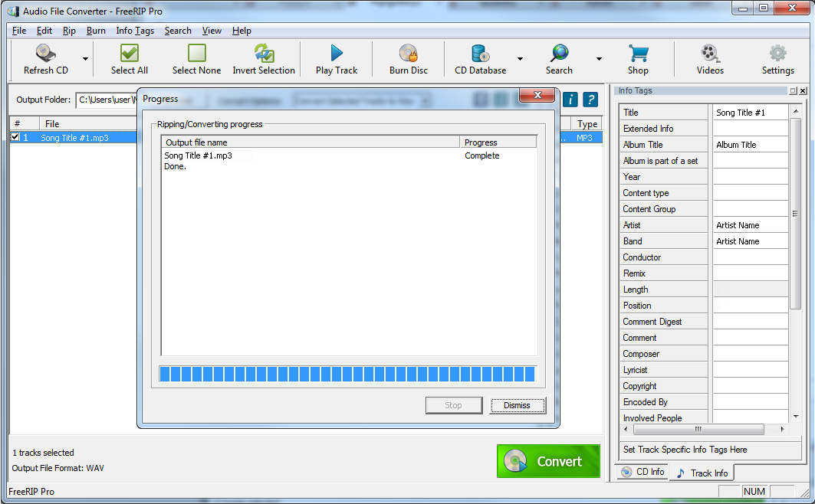Dismiss the Progress dialog

pyautogui.click(x=517, y=405)
